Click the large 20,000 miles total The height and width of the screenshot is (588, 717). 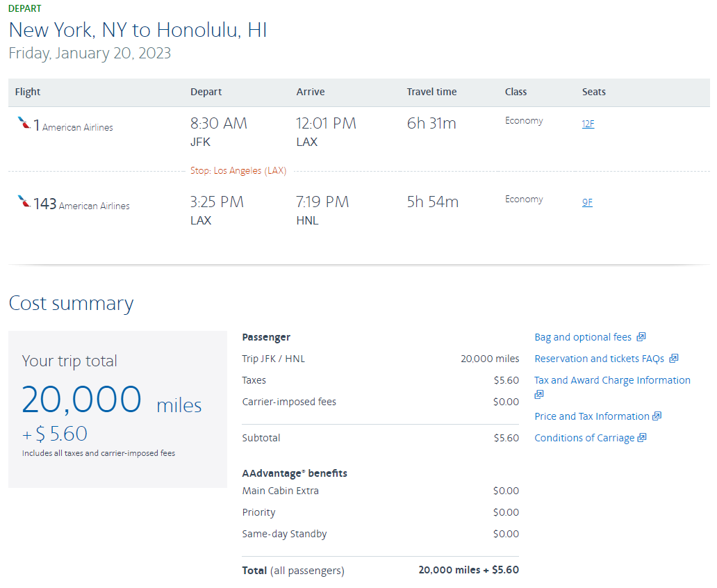112,400
